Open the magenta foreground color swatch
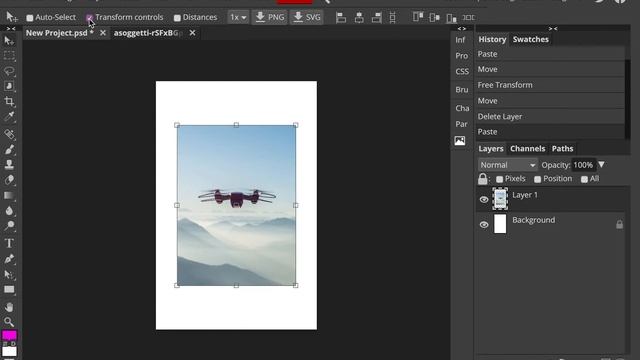 coord(9,335)
